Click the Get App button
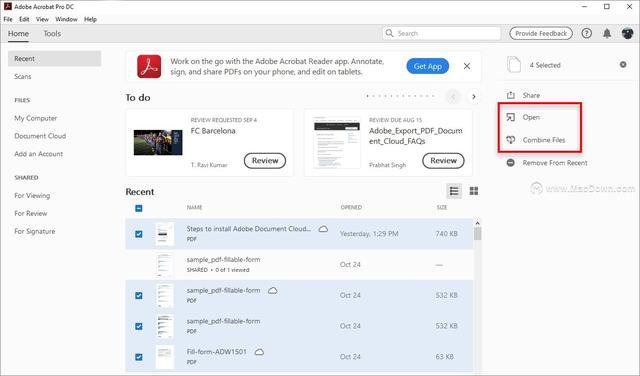The width and height of the screenshot is (640, 376). pyautogui.click(x=428, y=66)
